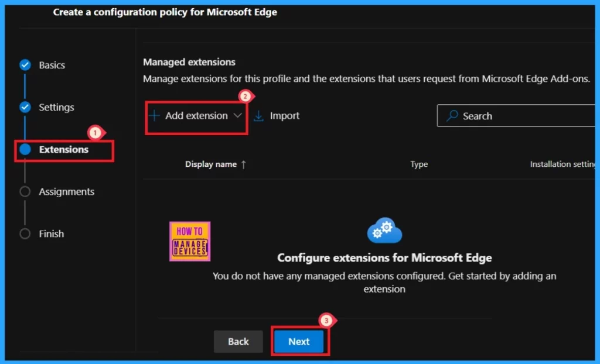
Task: Click the Display name column header
Action: [x=211, y=164]
